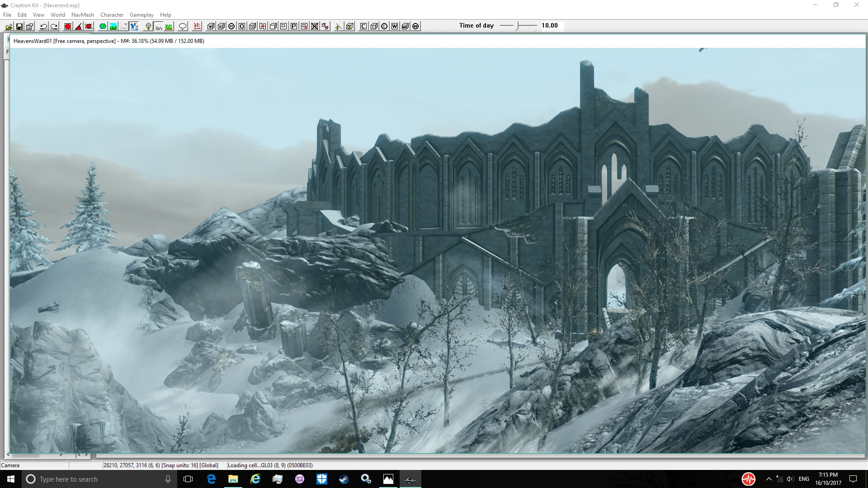The image size is (868, 488).
Task: Click the cube icon labeled C
Action: pyautogui.click(x=374, y=26)
